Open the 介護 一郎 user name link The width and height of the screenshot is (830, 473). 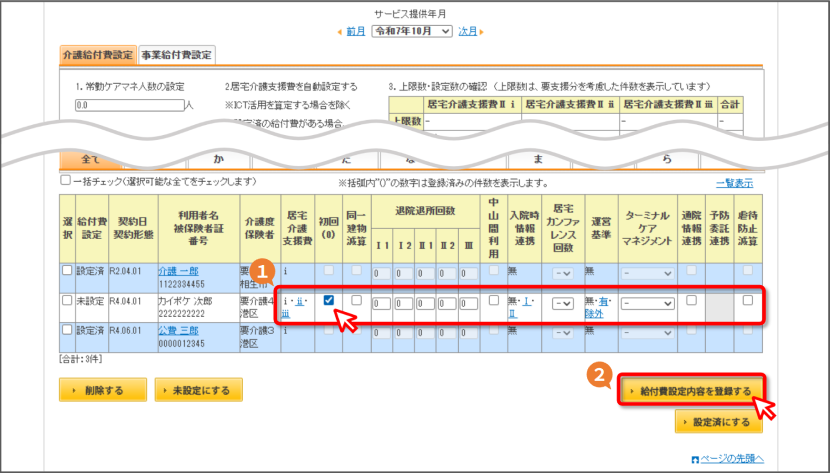pyautogui.click(x=178, y=271)
